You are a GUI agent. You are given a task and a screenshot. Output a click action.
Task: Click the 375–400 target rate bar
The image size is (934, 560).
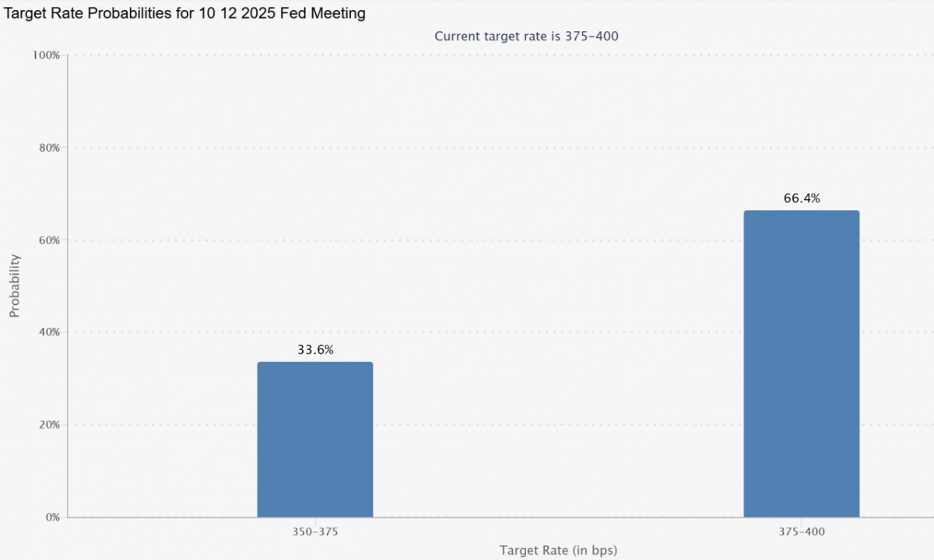pyautogui.click(x=801, y=364)
